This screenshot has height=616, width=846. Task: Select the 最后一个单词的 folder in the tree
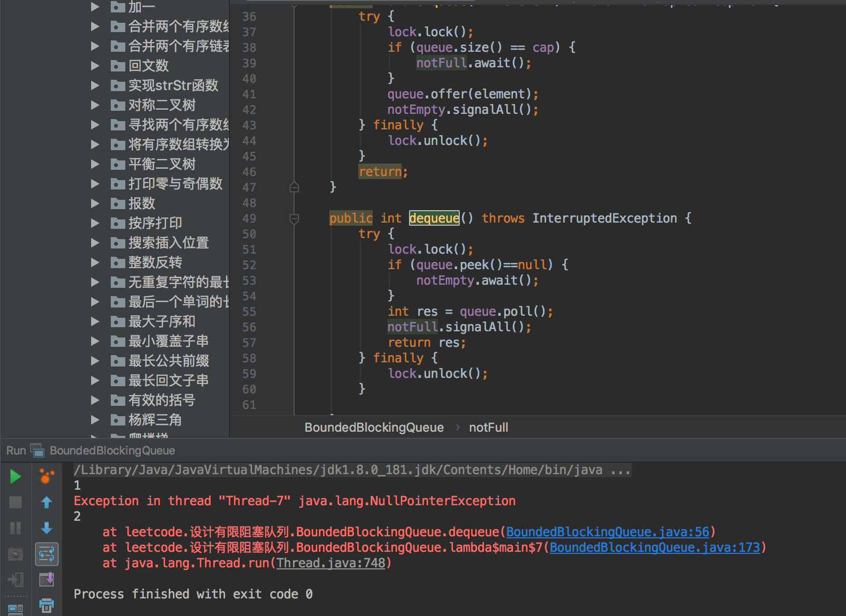179,302
